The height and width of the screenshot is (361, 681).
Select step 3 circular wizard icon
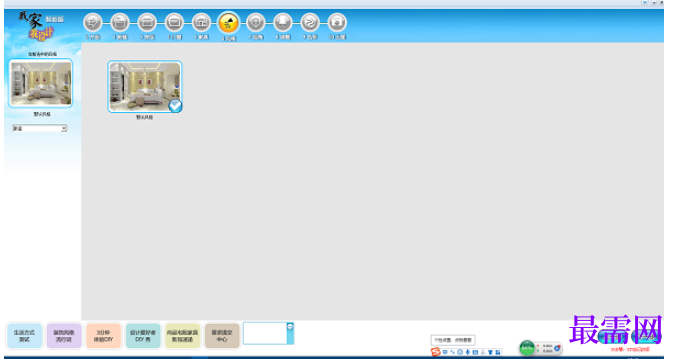[x=147, y=22]
